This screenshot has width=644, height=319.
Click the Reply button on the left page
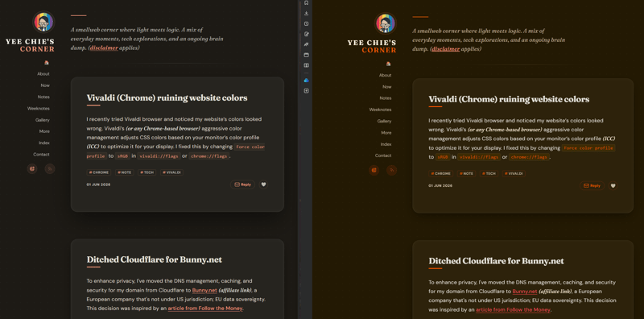[243, 184]
